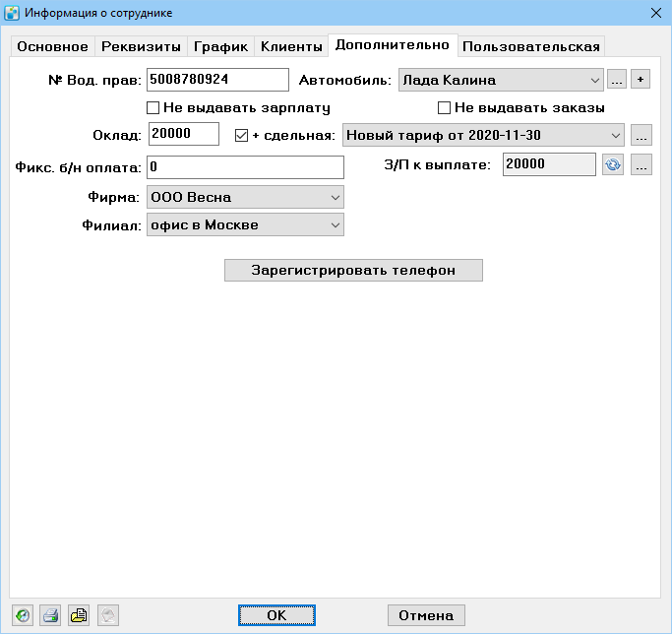
Task: Click the Фикс. б/н оплата field
Action: coord(245,167)
